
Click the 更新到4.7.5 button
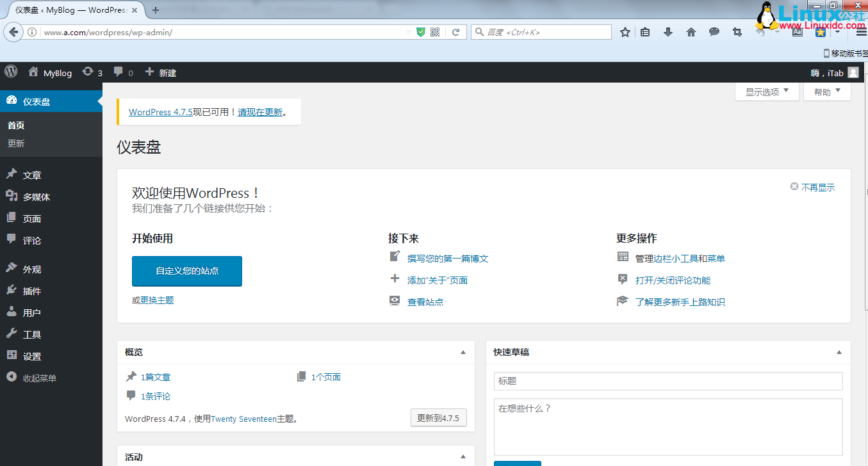click(438, 417)
